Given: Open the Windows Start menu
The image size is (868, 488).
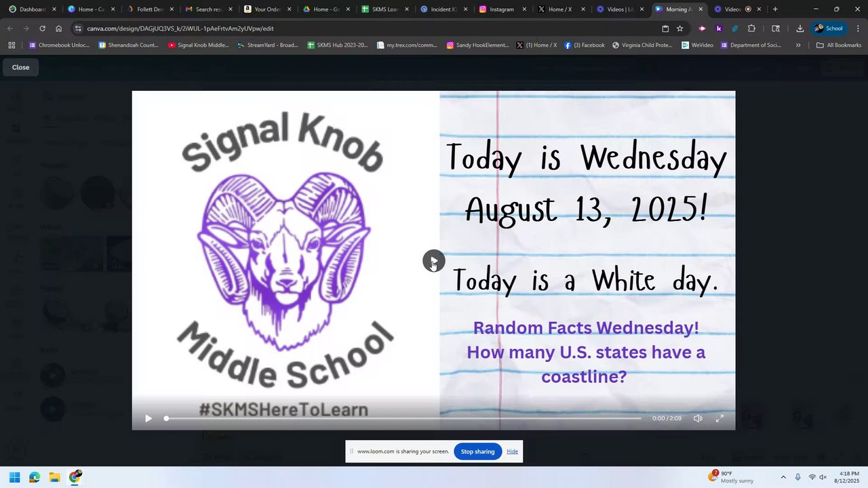Looking at the screenshot, I should tap(14, 477).
